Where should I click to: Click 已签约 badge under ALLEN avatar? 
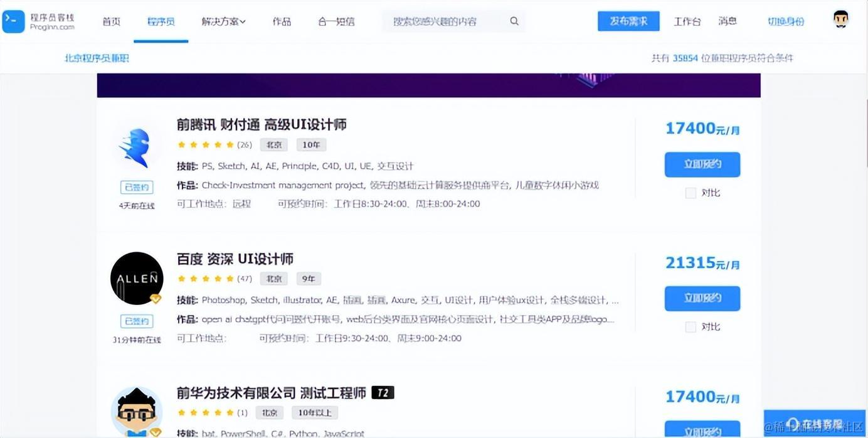tap(137, 321)
